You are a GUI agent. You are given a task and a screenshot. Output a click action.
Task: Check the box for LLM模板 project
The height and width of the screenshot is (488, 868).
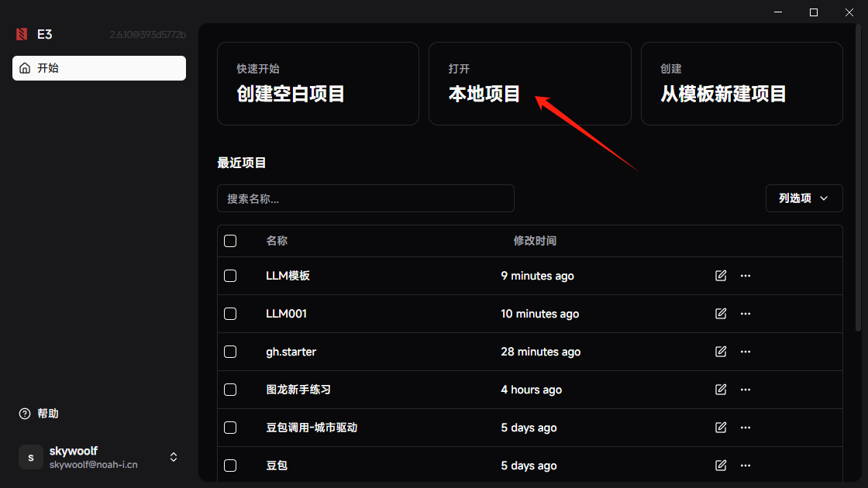(230, 276)
